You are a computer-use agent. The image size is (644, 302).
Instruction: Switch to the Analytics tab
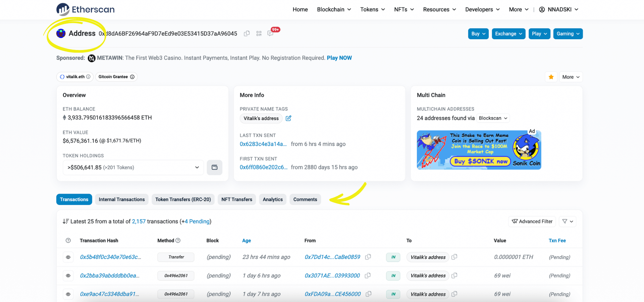[273, 199]
